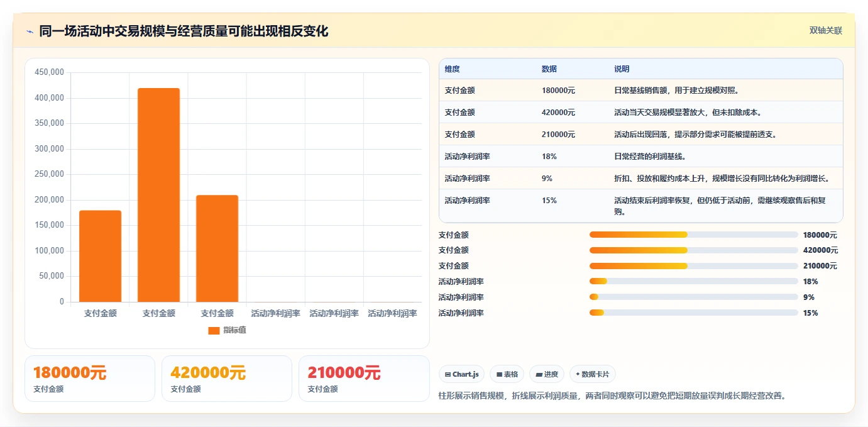Click the 维度 table column header

pyautogui.click(x=452, y=69)
